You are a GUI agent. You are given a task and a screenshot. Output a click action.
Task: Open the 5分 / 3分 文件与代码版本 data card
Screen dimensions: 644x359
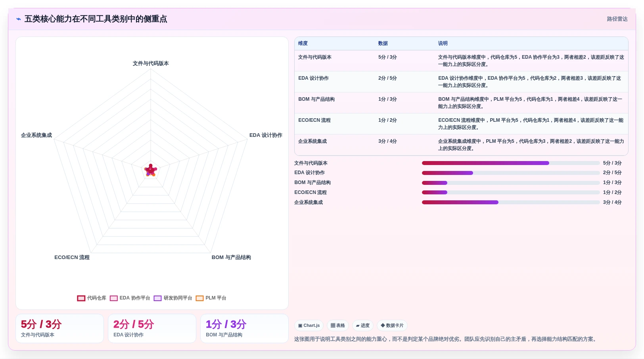(x=59, y=328)
